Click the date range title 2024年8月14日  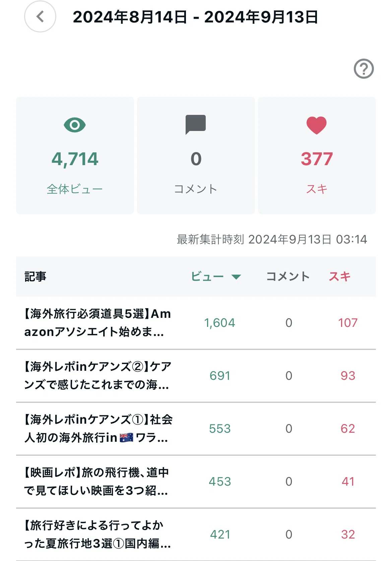[130, 17]
